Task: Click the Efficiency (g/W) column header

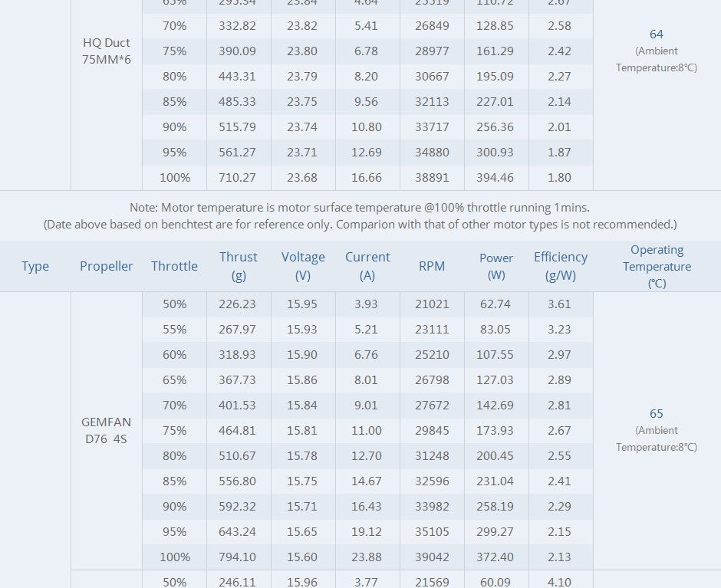Action: [561, 265]
